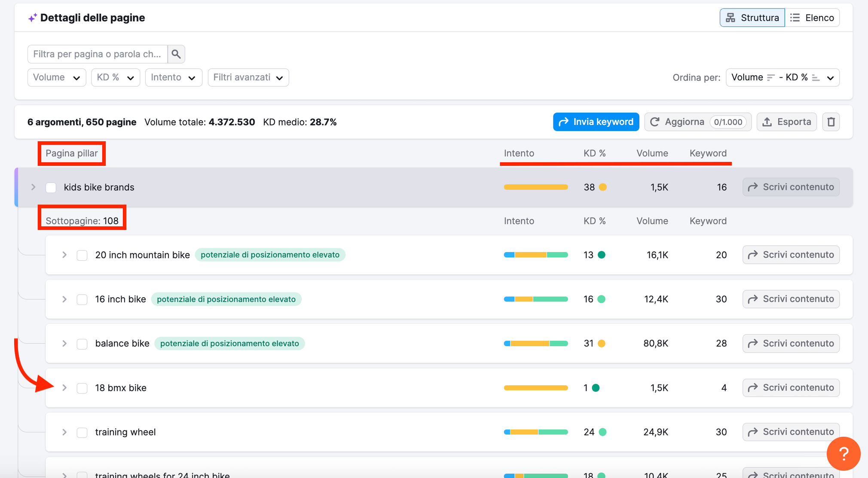The image size is (868, 478).
Task: Click Scrivi contenuto for 16 inch bike
Action: click(791, 299)
